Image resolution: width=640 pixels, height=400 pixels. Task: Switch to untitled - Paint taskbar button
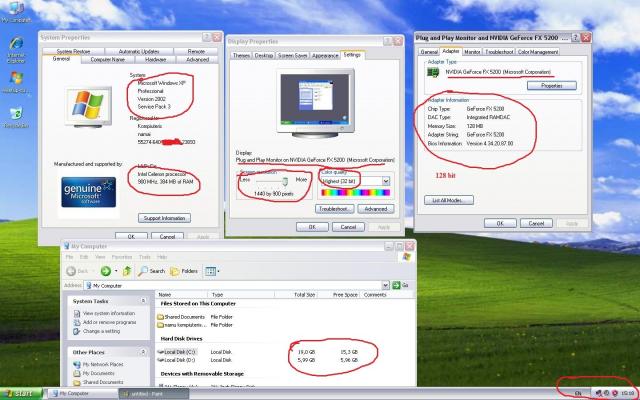pos(152,393)
